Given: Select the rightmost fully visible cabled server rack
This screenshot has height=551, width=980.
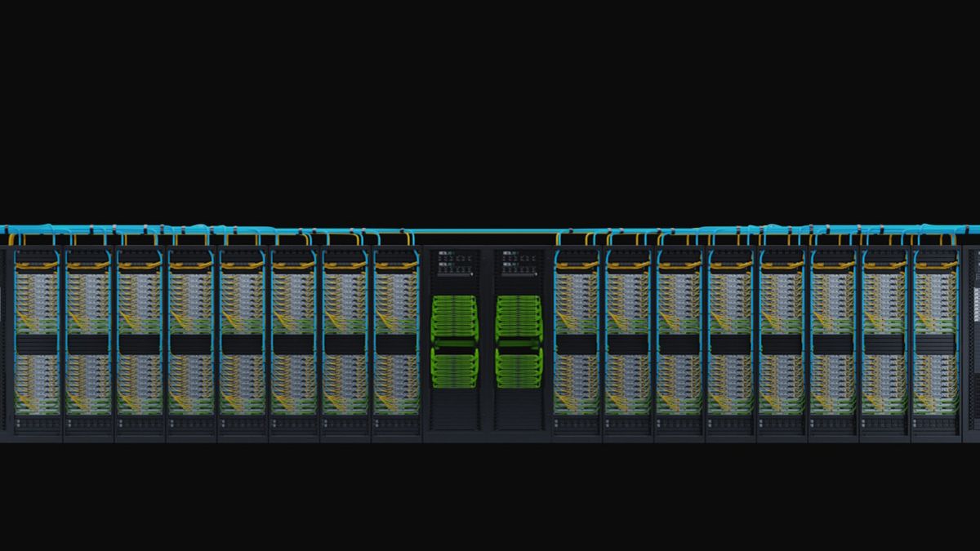Looking at the screenshot, I should tap(935, 343).
